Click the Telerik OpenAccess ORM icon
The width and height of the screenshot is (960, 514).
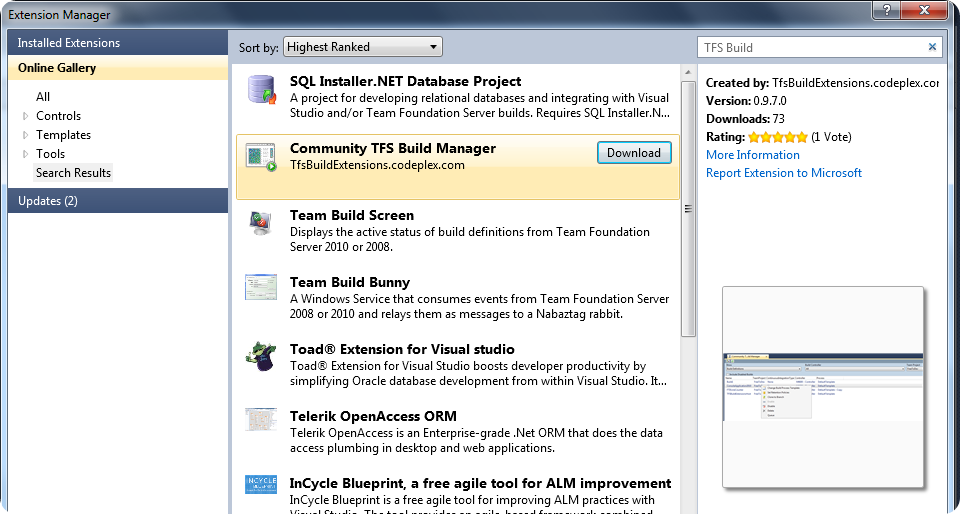click(x=261, y=420)
